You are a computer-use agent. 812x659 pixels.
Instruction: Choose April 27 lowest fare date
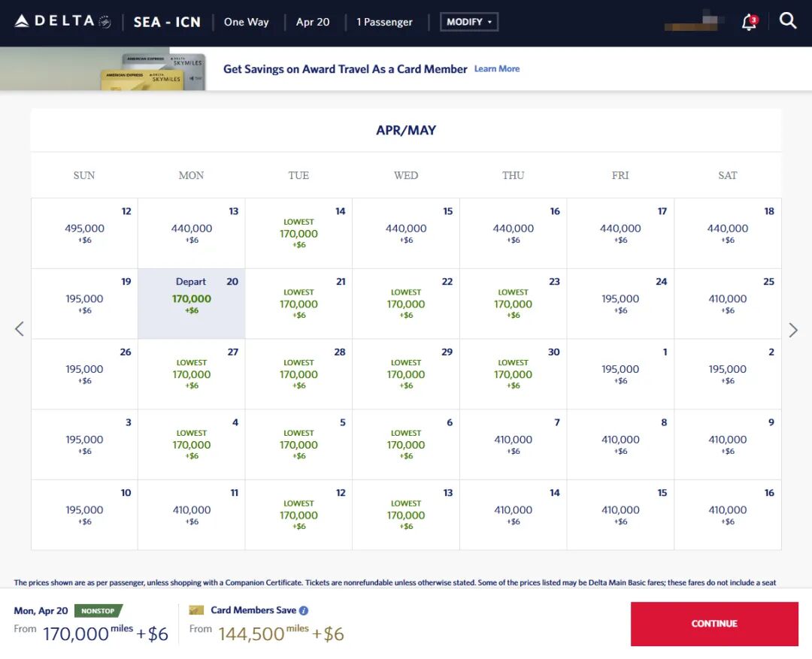point(192,373)
